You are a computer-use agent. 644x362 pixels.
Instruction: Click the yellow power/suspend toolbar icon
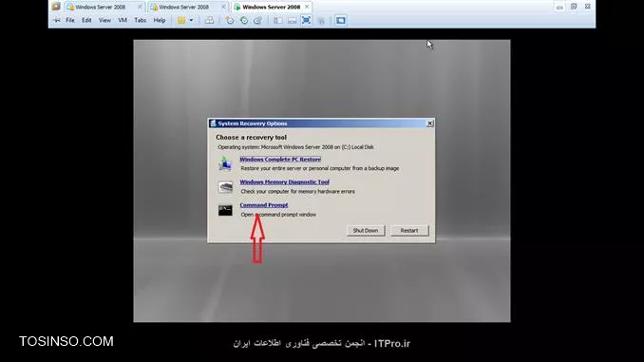[x=181, y=21]
